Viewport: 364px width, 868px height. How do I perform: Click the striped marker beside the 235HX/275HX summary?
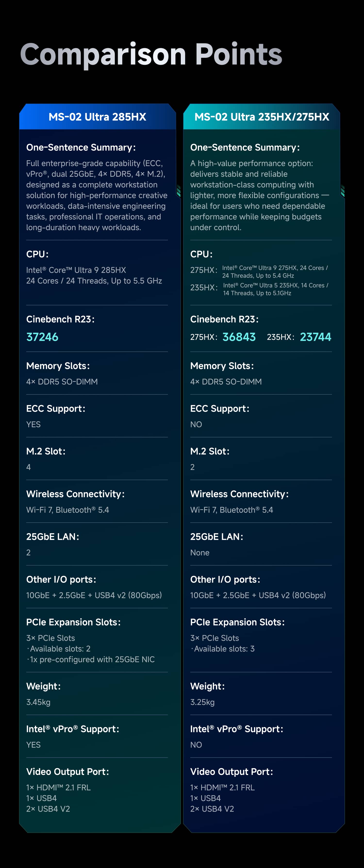point(342,191)
